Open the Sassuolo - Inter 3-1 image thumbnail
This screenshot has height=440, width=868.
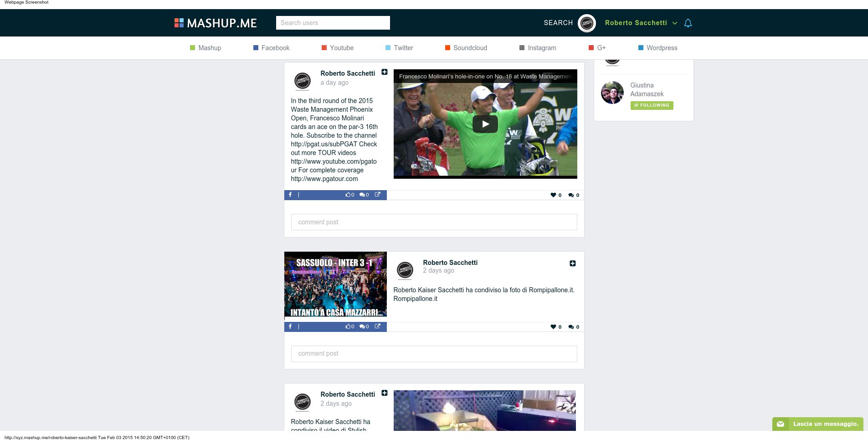click(x=335, y=285)
